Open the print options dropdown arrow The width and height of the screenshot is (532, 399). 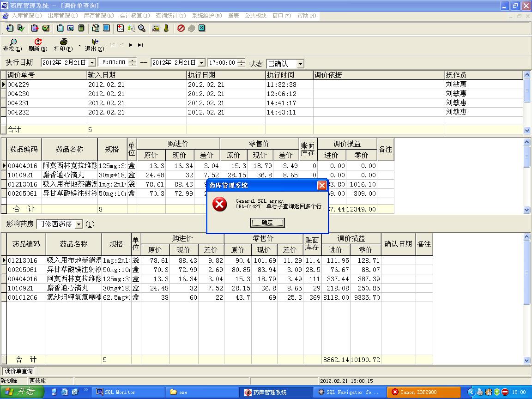pos(79,45)
